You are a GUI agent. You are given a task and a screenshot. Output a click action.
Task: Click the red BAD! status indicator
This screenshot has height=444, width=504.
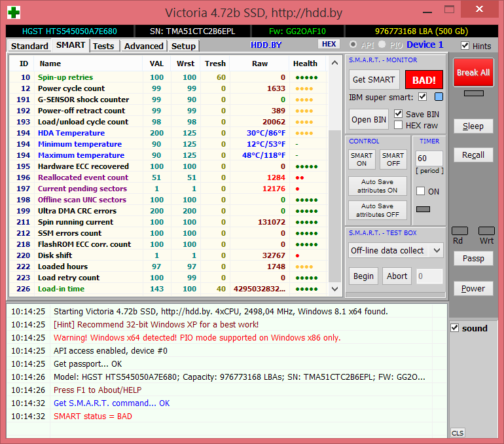coord(423,80)
